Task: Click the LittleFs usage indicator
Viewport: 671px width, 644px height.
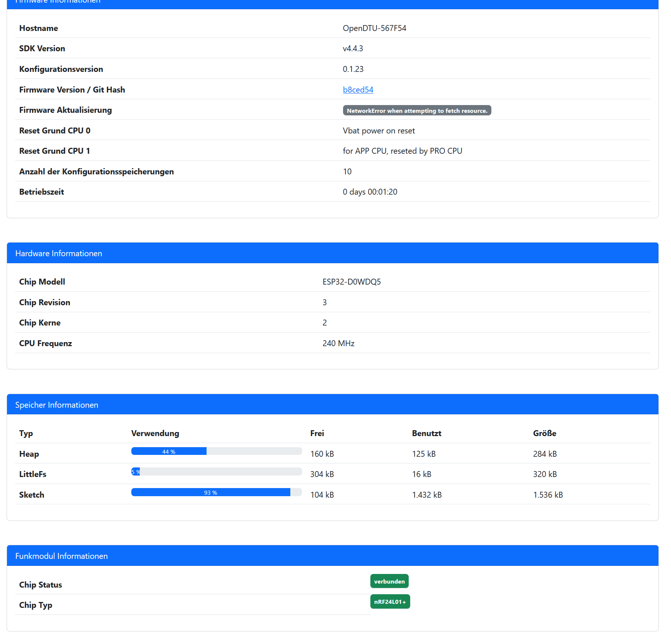Action: point(216,471)
